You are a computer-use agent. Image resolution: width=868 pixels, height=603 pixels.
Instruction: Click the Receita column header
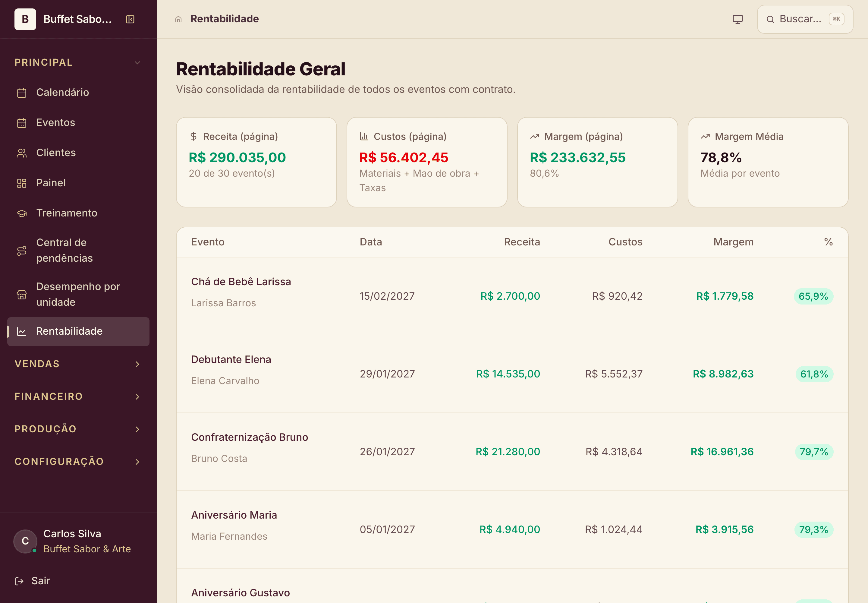[x=522, y=242]
